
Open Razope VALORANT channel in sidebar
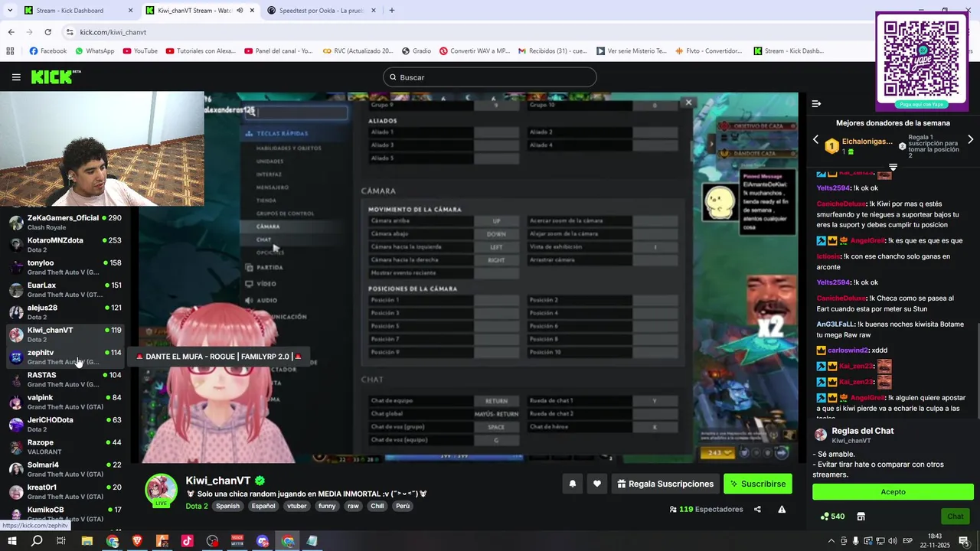[x=65, y=447]
